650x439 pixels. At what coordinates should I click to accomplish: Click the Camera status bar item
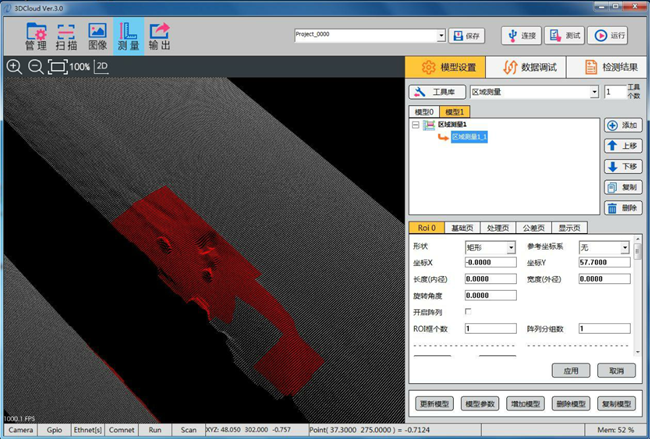pos(21,430)
